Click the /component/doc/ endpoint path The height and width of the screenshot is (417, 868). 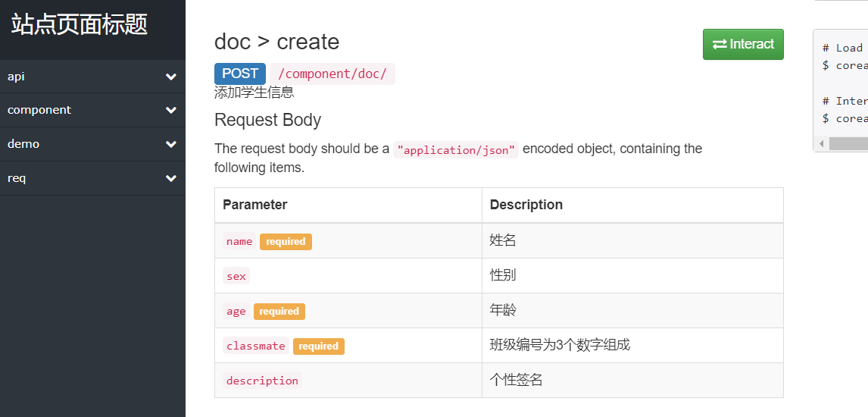pyautogui.click(x=333, y=74)
